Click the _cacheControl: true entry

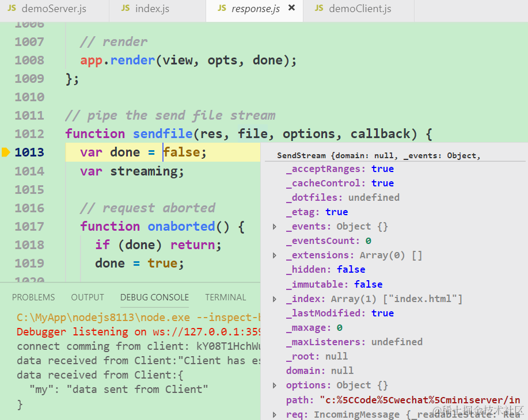coord(340,184)
